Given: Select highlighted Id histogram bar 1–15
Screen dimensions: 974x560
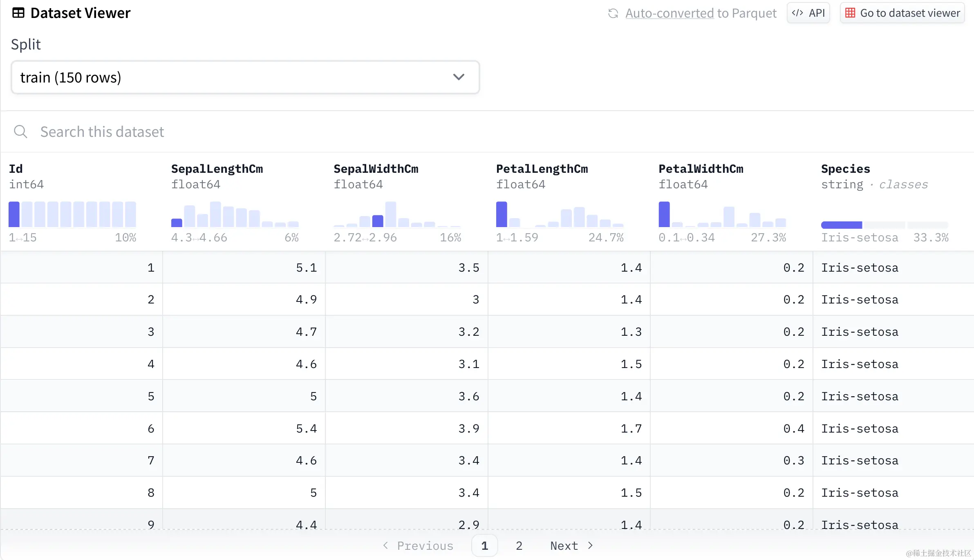Looking at the screenshot, I should [x=14, y=214].
